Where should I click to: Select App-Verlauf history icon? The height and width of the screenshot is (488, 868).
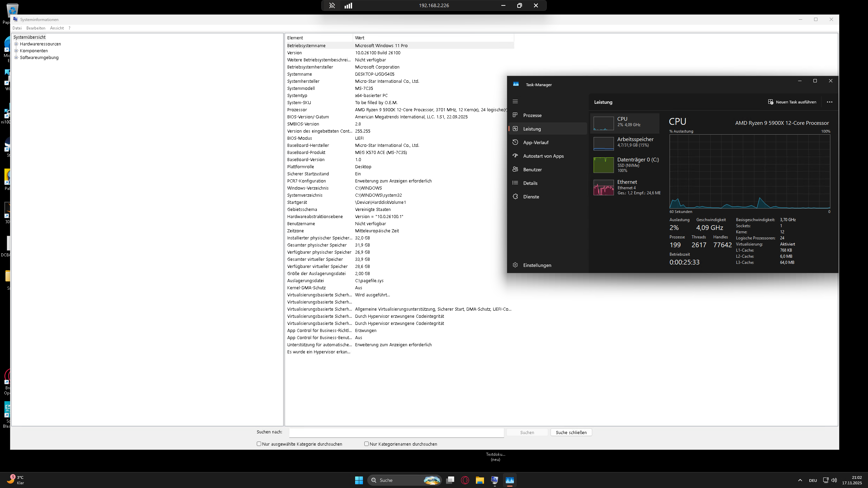click(x=515, y=142)
